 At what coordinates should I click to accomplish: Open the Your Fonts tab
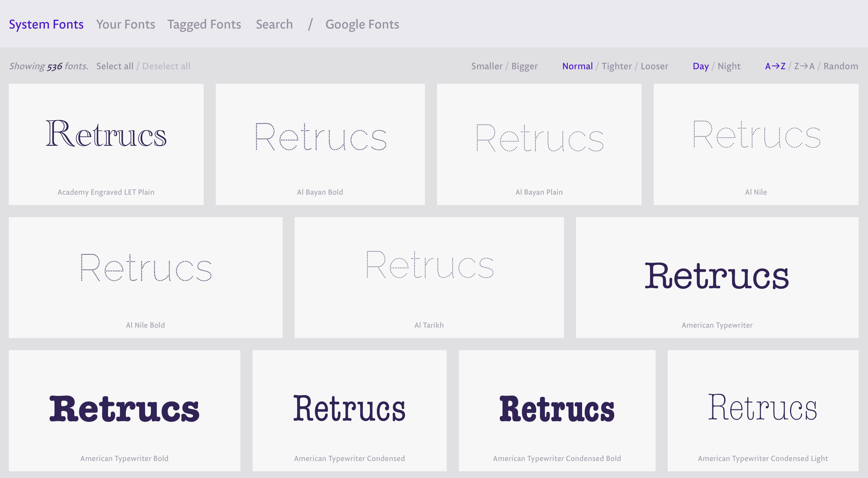click(125, 24)
